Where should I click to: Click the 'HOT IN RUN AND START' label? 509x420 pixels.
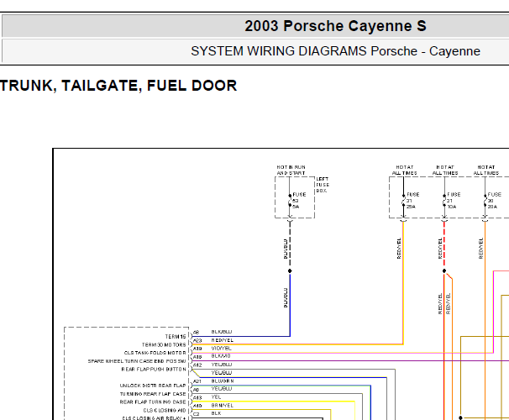point(291,170)
